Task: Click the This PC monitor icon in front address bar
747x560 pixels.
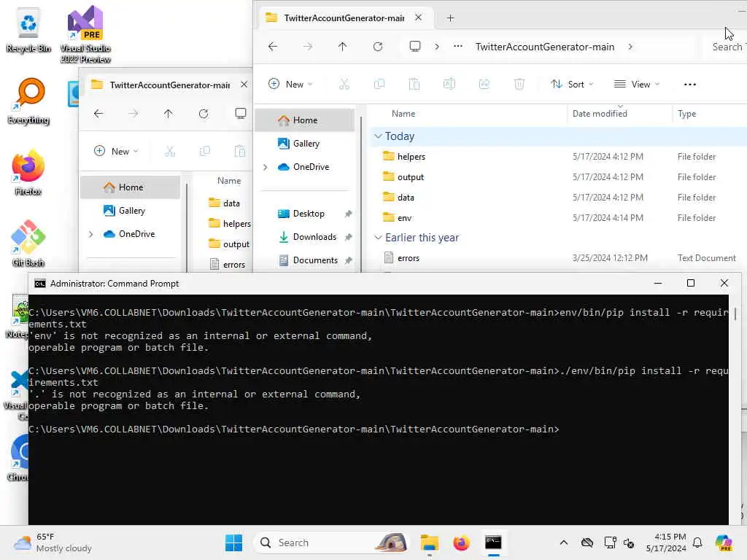Action: coord(415,47)
